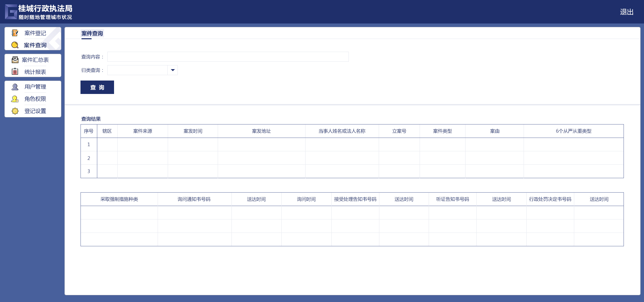Viewport: 644px width, 302px height.
Task: Switch to the 案件查询 tab
Action: [x=92, y=34]
